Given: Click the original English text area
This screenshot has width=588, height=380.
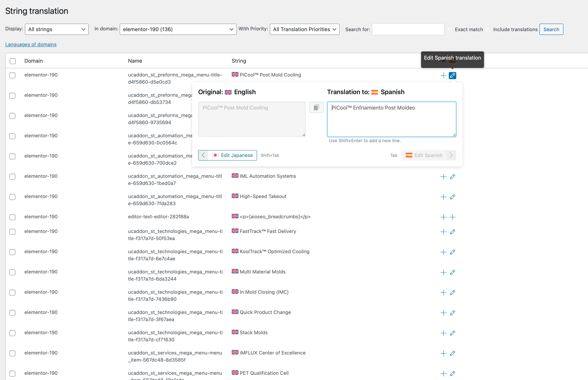Looking at the screenshot, I should [x=252, y=119].
